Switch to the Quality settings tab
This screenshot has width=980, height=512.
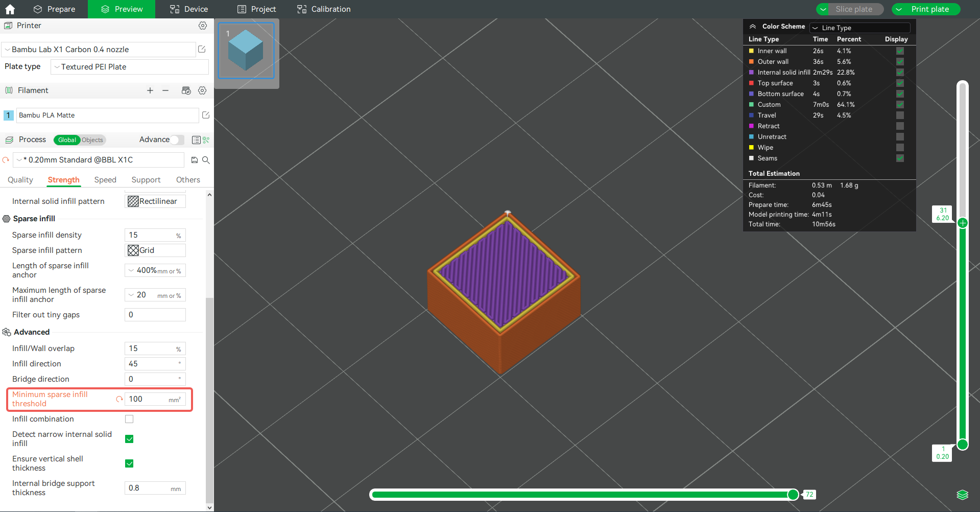20,180
